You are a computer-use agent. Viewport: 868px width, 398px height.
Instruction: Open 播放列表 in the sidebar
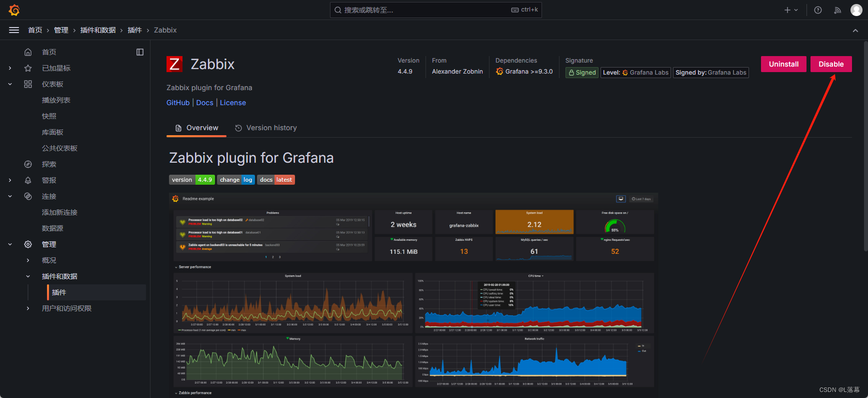56,100
